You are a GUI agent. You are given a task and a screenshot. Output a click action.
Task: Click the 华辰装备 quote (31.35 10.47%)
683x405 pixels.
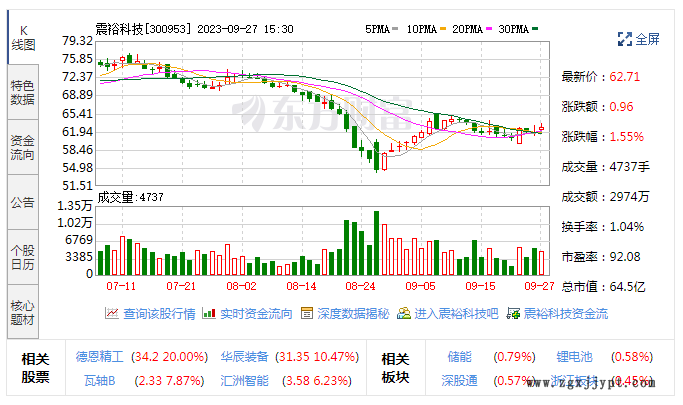(317, 357)
